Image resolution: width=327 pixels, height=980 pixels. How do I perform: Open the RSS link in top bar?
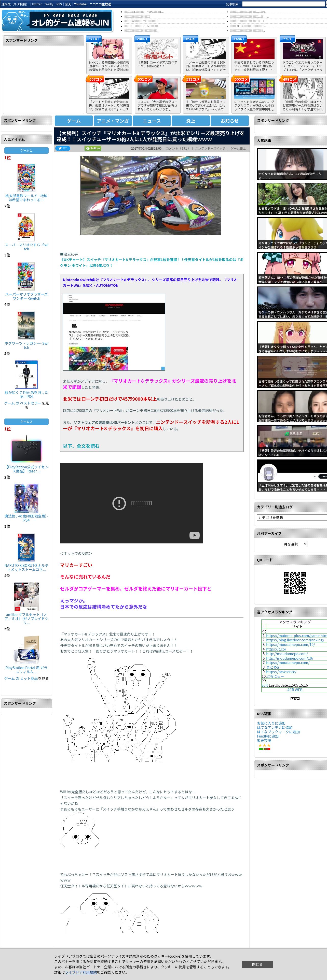(59, 4)
